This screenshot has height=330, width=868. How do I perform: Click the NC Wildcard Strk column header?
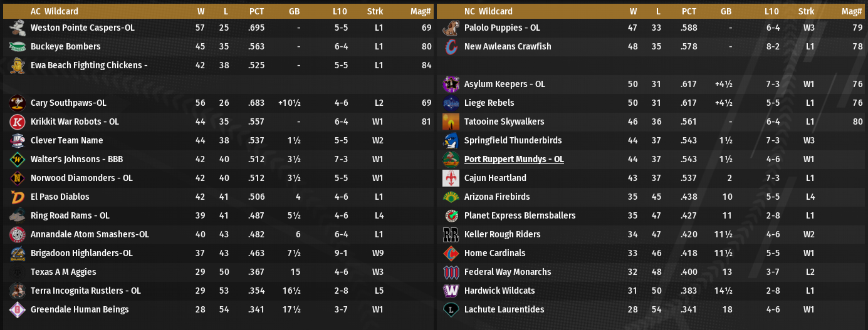point(806,11)
